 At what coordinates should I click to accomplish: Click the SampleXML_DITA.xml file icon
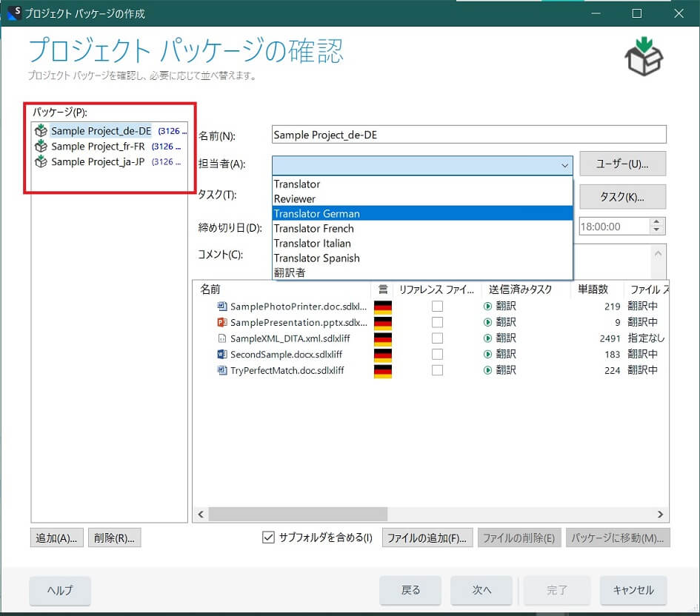coord(221,338)
